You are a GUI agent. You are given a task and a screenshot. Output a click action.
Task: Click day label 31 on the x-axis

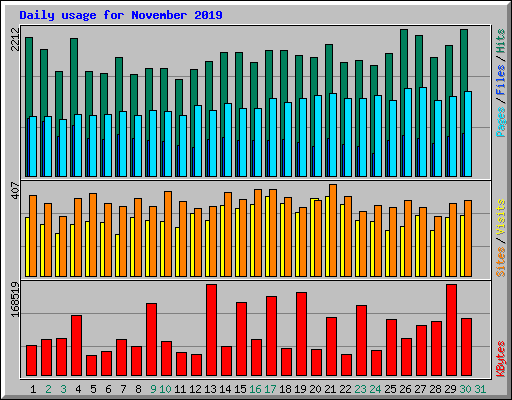click(480, 389)
